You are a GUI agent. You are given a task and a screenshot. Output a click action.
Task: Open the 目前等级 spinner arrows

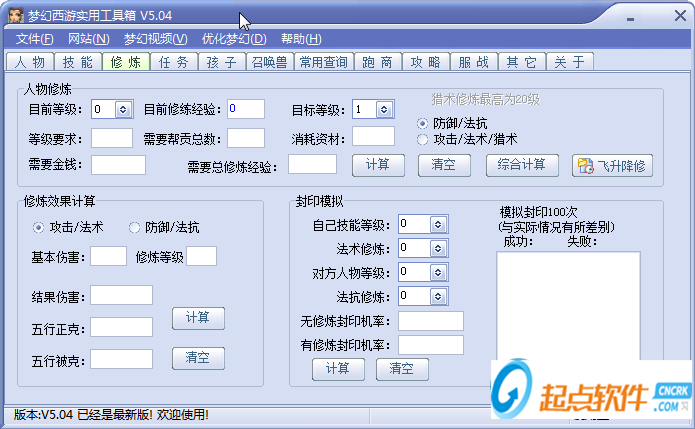pyautogui.click(x=123, y=109)
